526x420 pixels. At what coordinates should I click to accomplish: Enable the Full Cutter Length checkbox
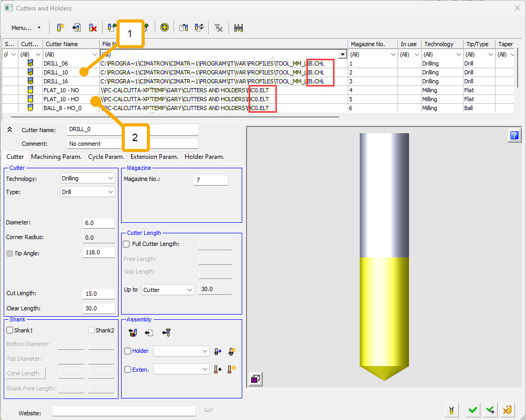tap(126, 244)
